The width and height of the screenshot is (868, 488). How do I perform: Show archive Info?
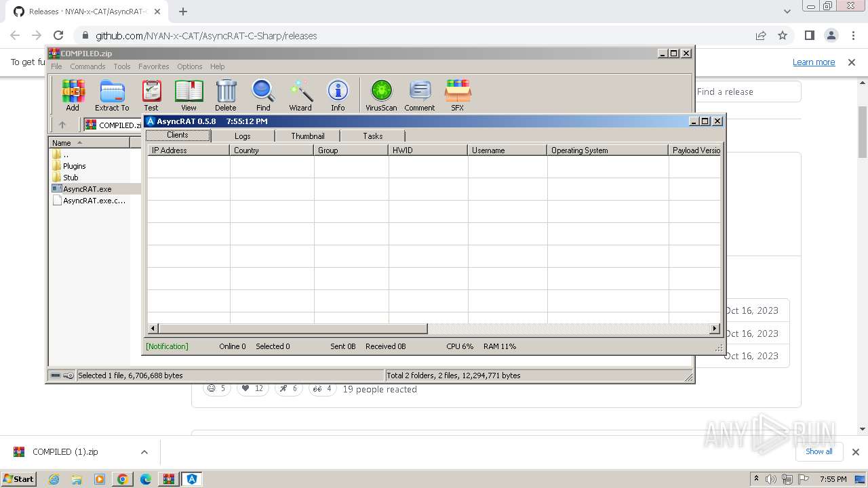(x=338, y=95)
